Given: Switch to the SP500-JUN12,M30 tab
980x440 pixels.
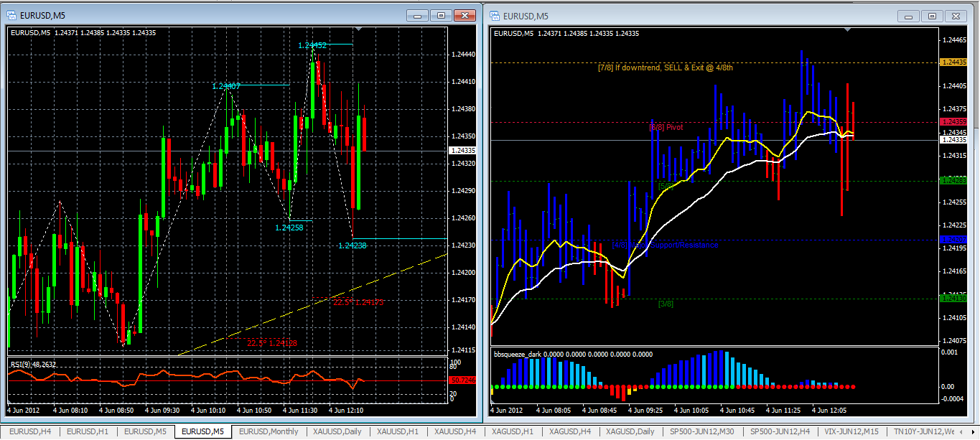Looking at the screenshot, I should click(x=703, y=431).
